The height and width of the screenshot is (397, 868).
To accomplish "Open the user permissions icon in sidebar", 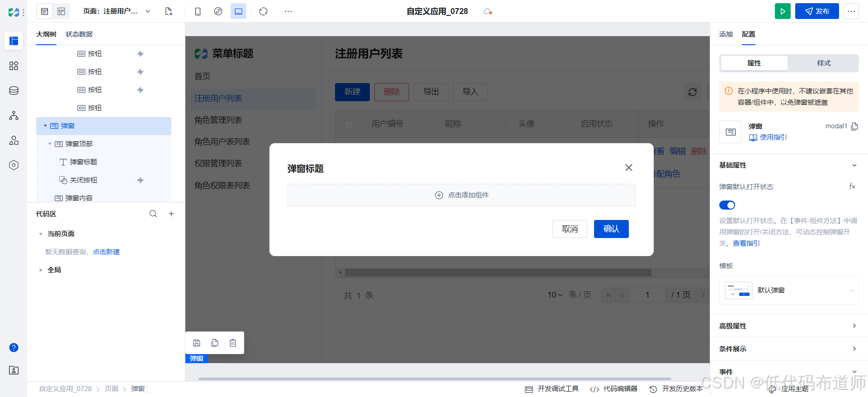I will (x=14, y=140).
